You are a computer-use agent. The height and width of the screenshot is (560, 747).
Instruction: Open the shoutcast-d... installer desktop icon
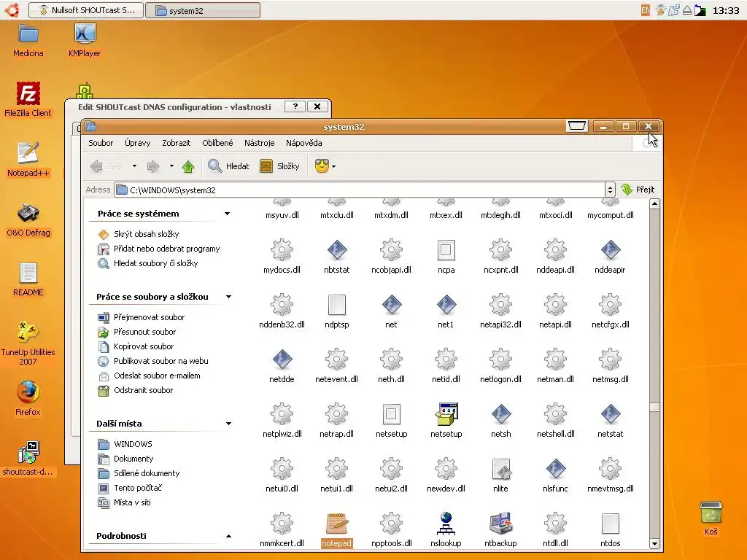(28, 452)
